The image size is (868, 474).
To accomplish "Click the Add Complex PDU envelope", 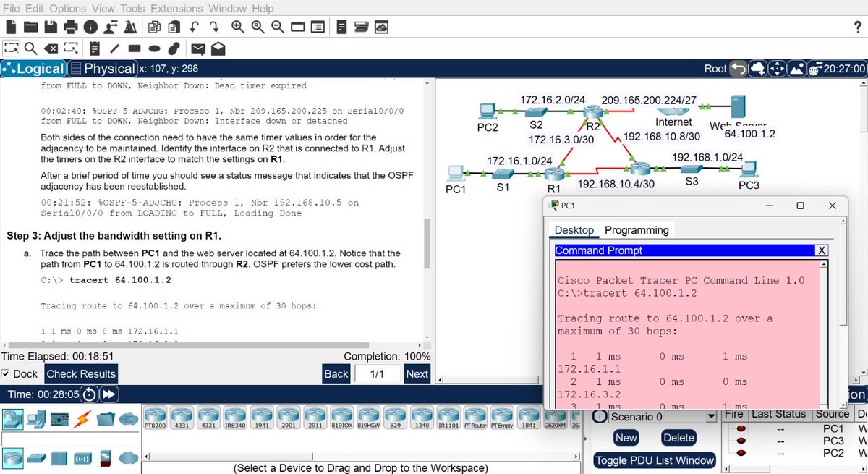I will point(217,48).
